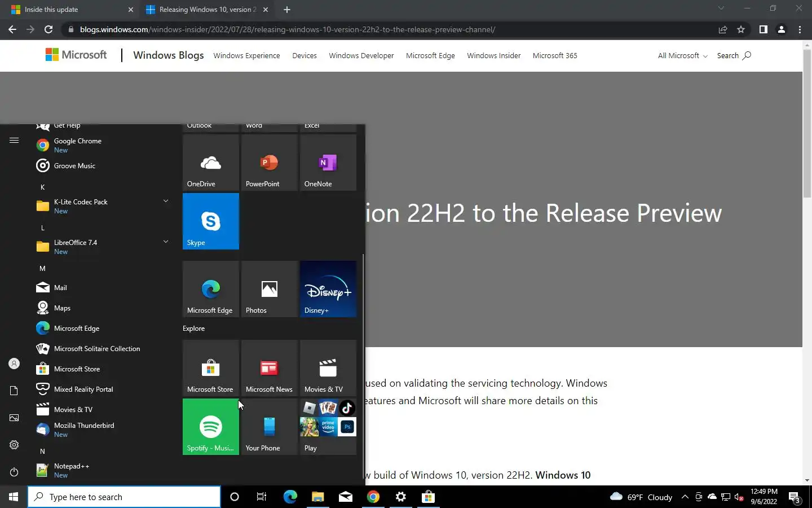Open Settings gear in Start sidebar
812x508 pixels.
(14, 445)
